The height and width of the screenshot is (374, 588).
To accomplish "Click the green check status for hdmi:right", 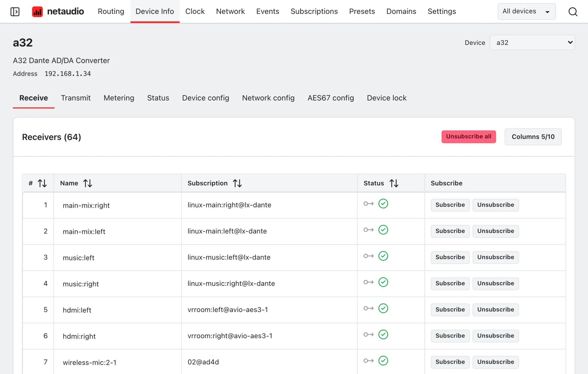I will (383, 334).
